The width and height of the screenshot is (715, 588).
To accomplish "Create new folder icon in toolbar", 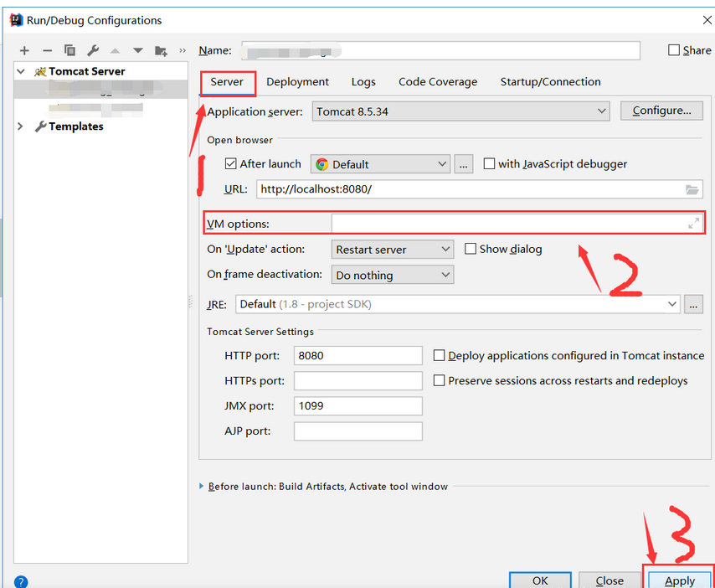I will (x=161, y=50).
